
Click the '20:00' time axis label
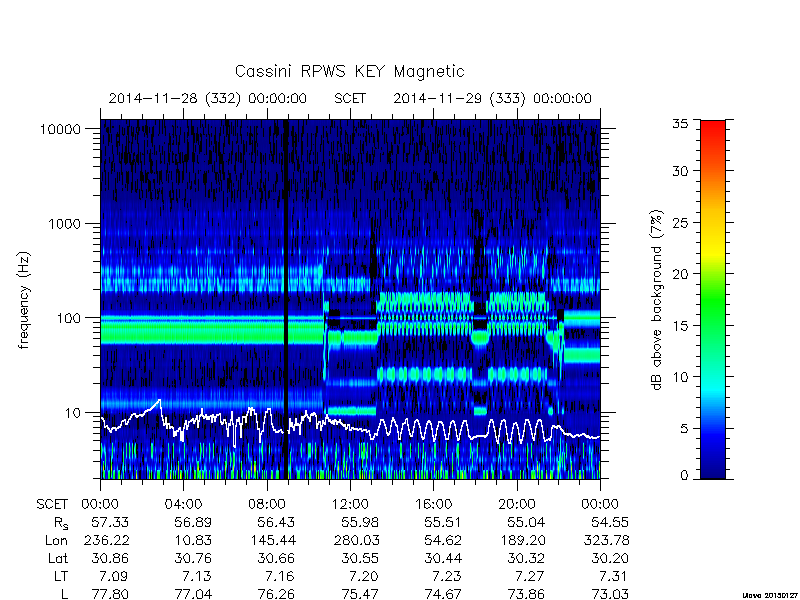[x=517, y=505]
